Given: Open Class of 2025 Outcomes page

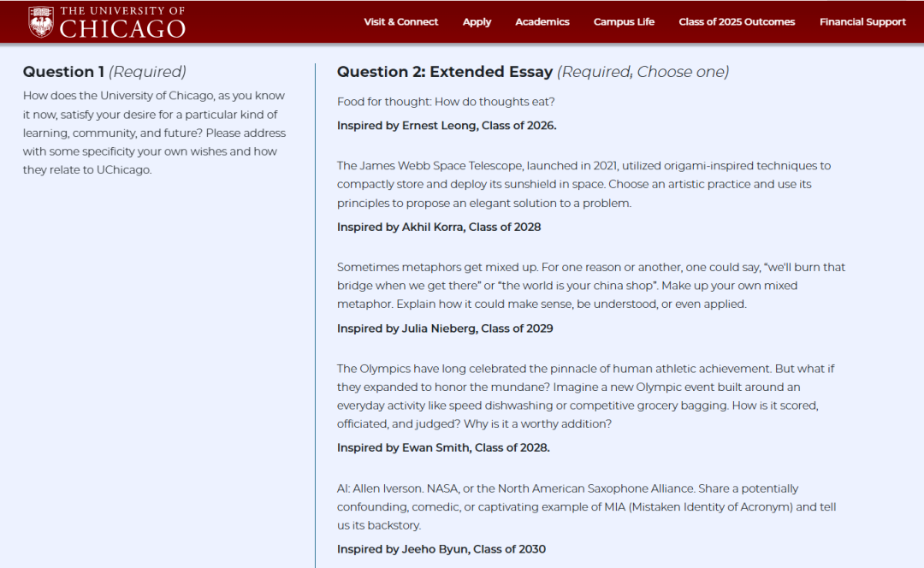Looking at the screenshot, I should (x=737, y=21).
